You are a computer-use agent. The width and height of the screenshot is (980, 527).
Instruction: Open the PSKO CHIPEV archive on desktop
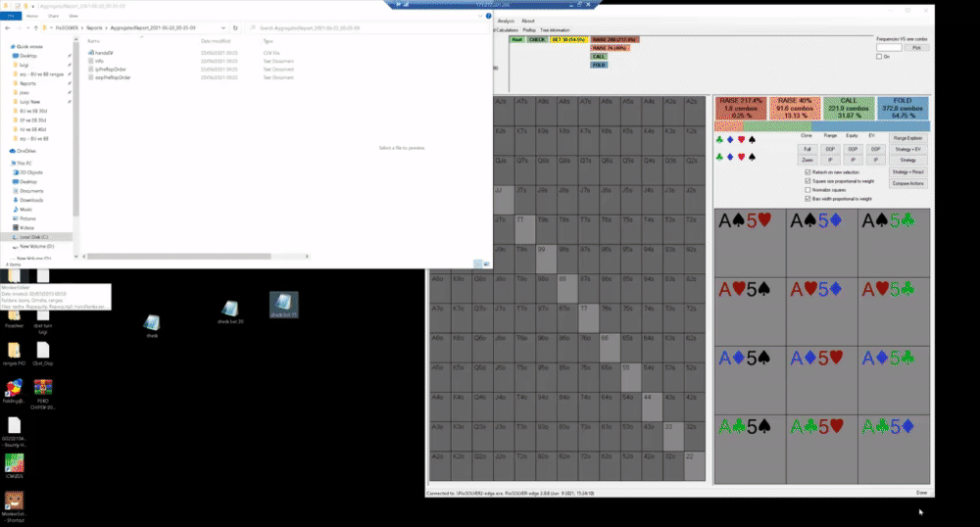pos(42,394)
